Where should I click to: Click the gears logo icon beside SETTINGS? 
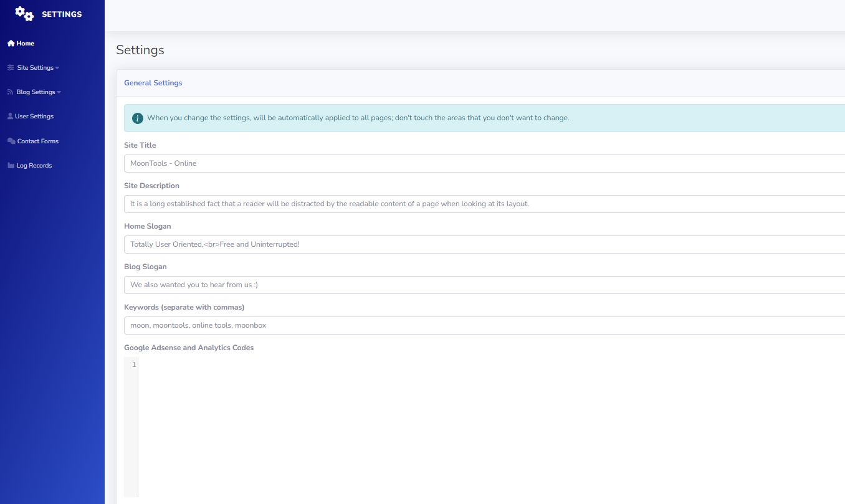pos(24,14)
